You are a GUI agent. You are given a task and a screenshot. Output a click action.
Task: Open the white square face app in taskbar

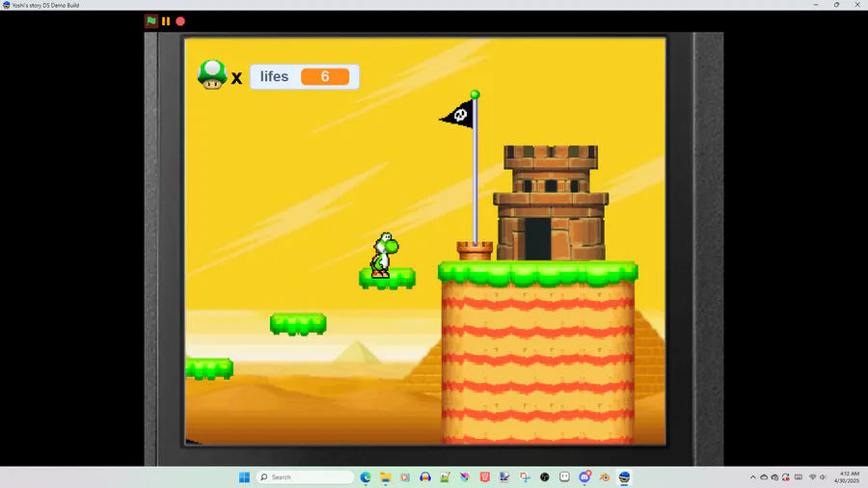point(564,477)
